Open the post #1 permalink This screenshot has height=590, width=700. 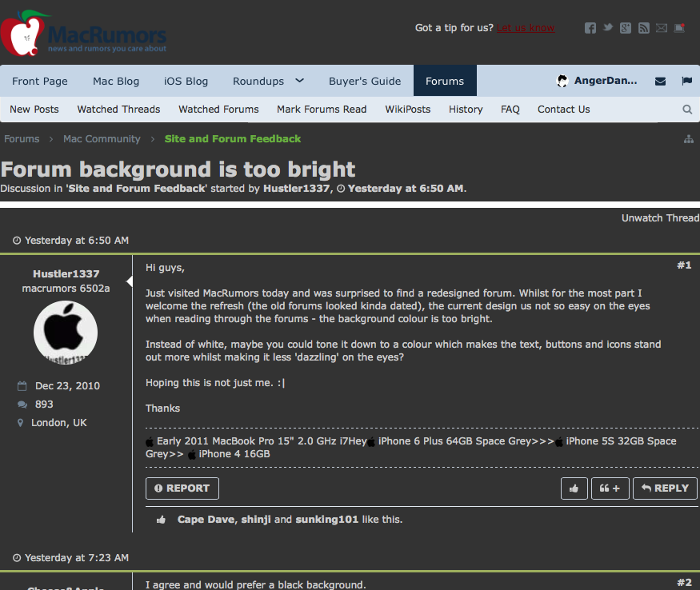[x=684, y=265]
